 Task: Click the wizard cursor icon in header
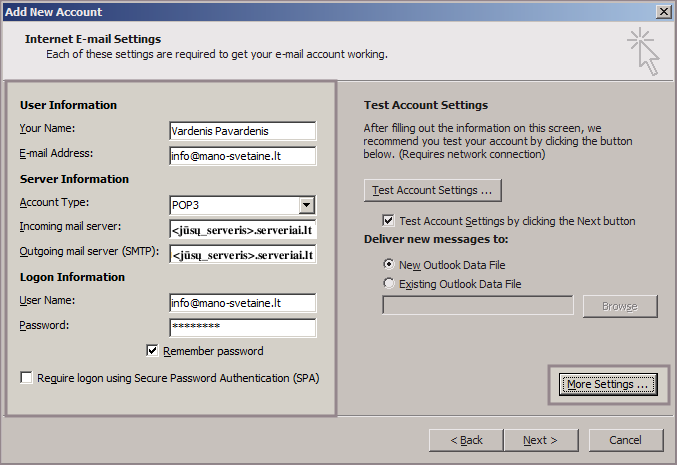(x=643, y=51)
